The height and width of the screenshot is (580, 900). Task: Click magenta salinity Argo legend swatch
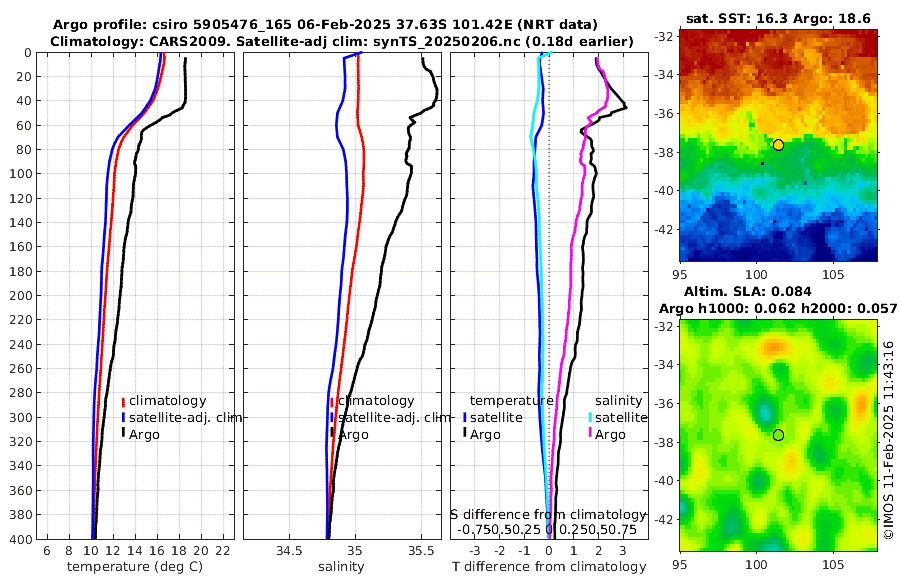590,434
